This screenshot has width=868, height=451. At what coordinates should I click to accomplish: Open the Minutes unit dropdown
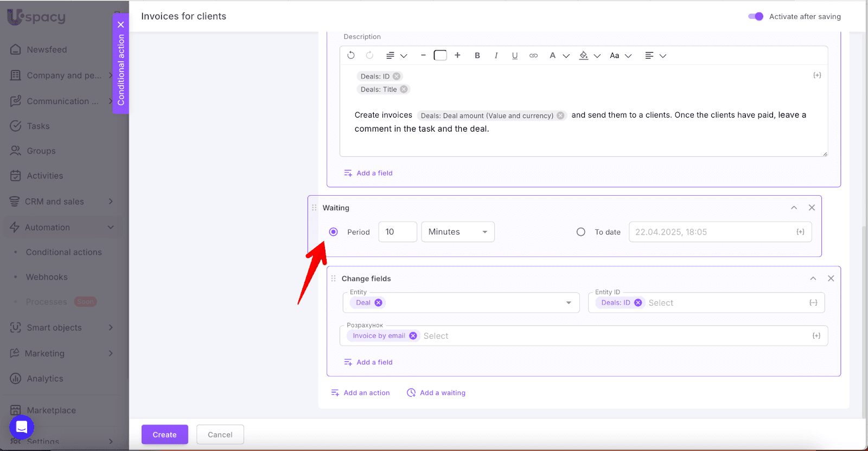point(458,232)
